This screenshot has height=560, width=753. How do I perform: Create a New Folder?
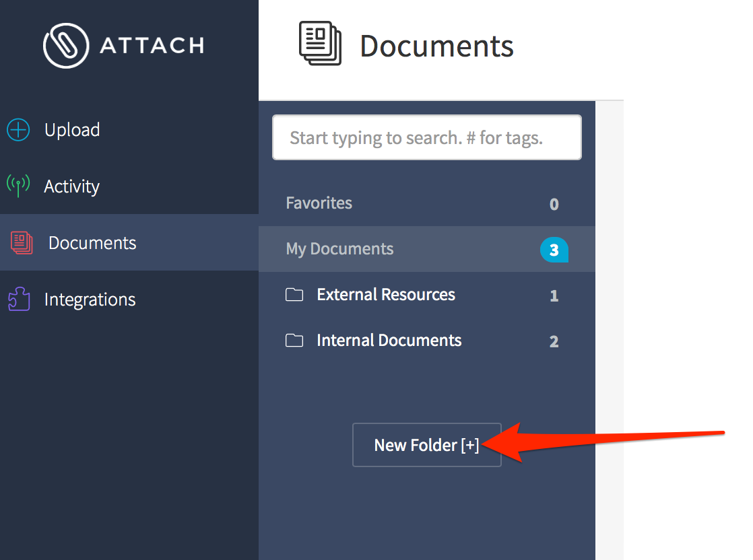426,445
